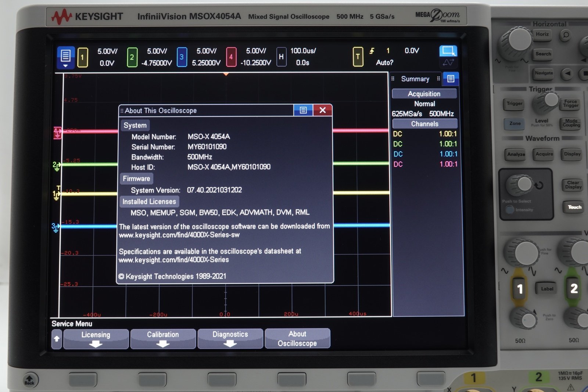Image resolution: width=588 pixels, height=392 pixels.
Task: Select channel 2 green indicator
Action: [132, 57]
